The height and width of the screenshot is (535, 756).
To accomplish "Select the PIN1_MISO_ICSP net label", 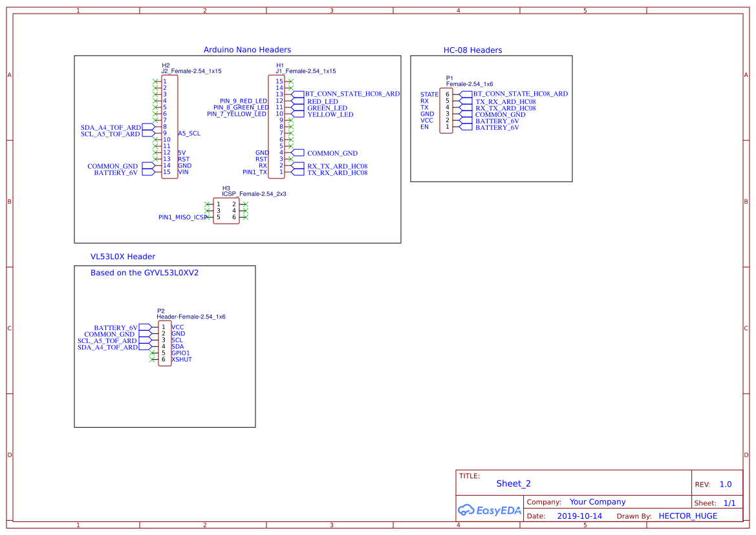I will [182, 217].
